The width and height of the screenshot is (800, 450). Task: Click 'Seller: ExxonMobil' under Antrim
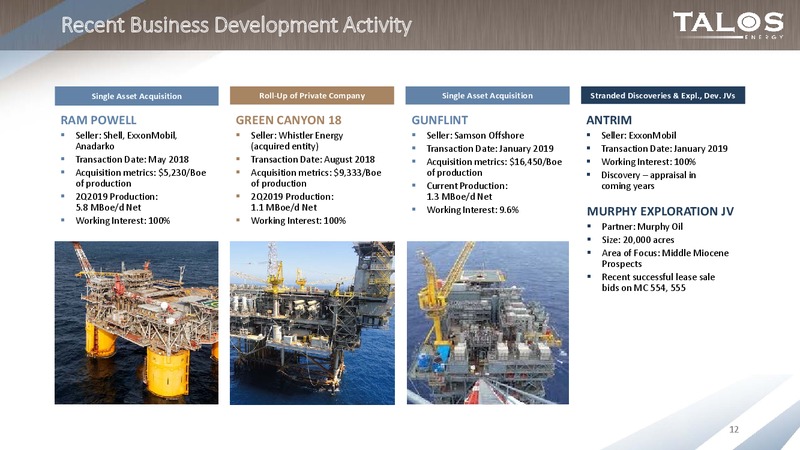coord(638,135)
